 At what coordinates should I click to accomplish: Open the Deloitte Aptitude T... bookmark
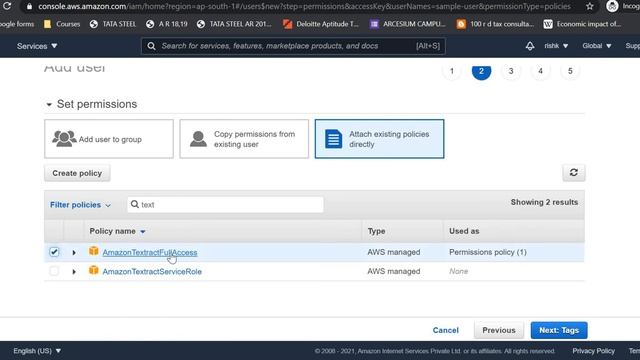[321, 24]
